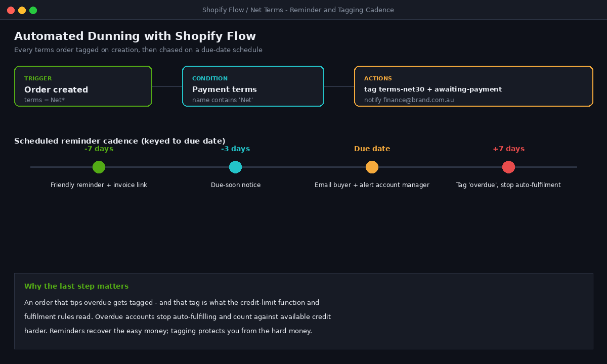The width and height of the screenshot is (607, 364).
Task: Click the 'Due date' label
Action: (x=372, y=149)
